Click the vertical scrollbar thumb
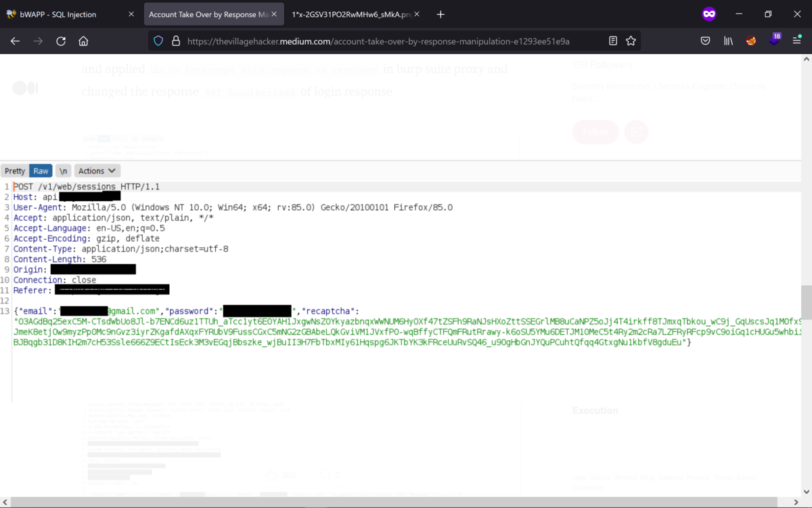 click(x=806, y=301)
